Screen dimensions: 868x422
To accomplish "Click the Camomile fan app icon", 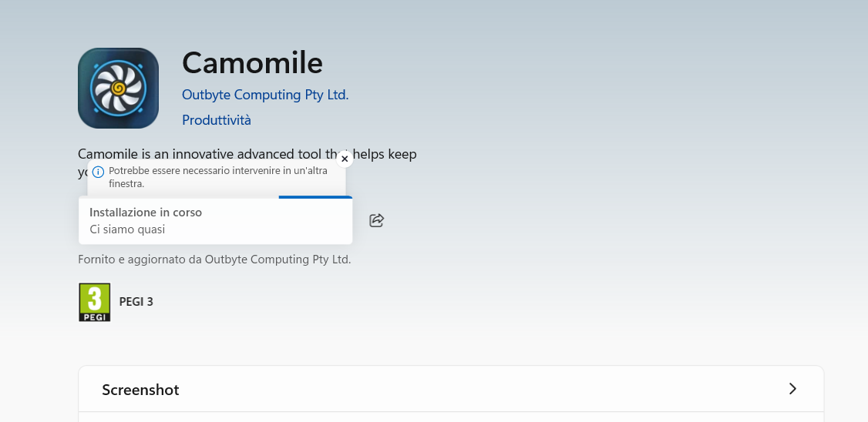I will (118, 88).
